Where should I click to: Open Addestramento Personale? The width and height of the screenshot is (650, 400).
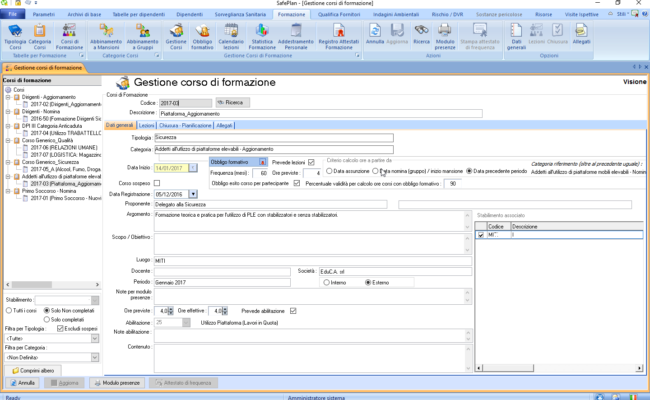click(x=296, y=36)
